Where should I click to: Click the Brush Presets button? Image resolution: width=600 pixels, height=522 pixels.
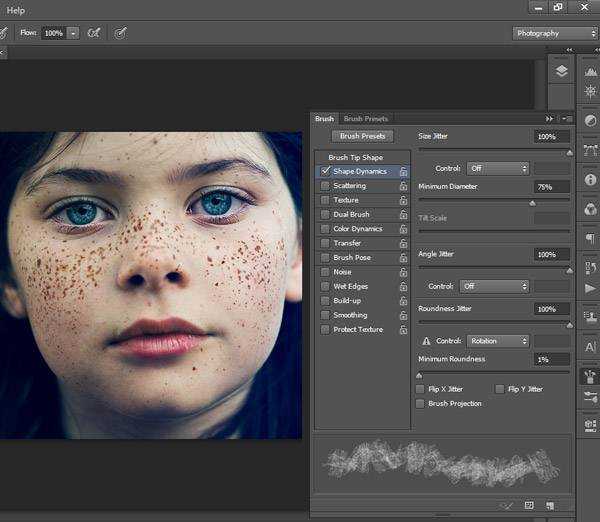click(x=362, y=136)
